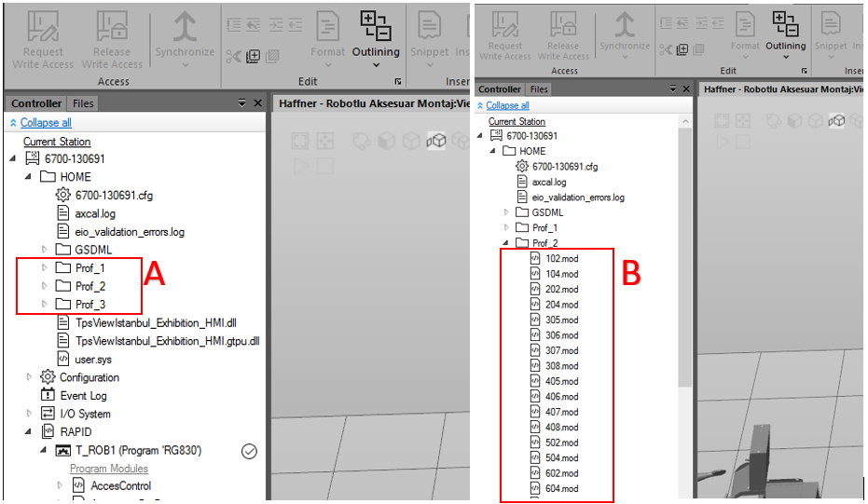Select Controller tab in the right panel
The image size is (868, 504).
coord(500,89)
